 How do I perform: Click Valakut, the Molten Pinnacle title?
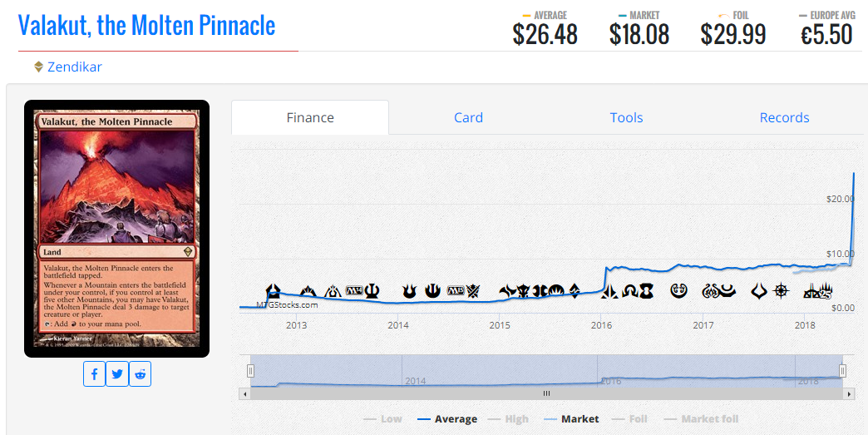tap(146, 26)
